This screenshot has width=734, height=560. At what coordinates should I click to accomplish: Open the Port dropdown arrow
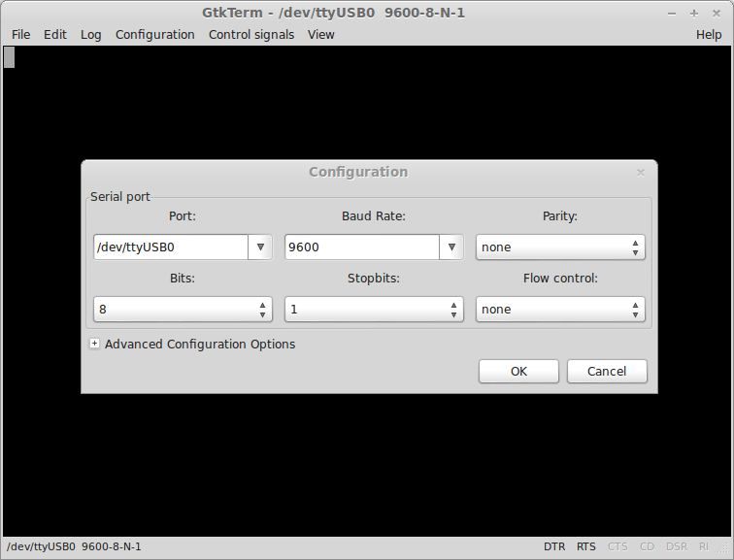pyautogui.click(x=260, y=247)
